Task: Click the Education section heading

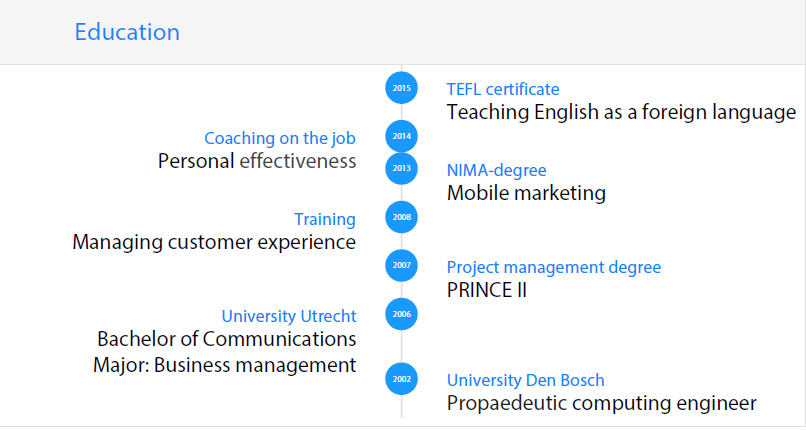Action: pyautogui.click(x=127, y=32)
